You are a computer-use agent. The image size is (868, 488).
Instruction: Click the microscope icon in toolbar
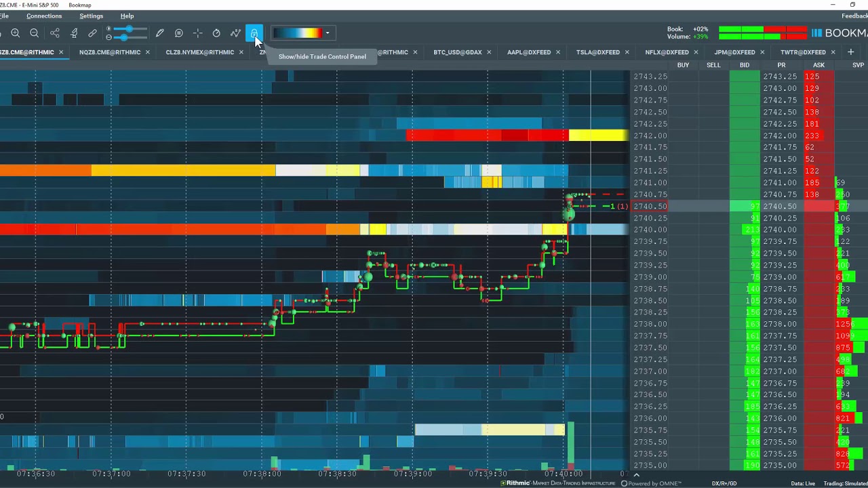tap(74, 33)
